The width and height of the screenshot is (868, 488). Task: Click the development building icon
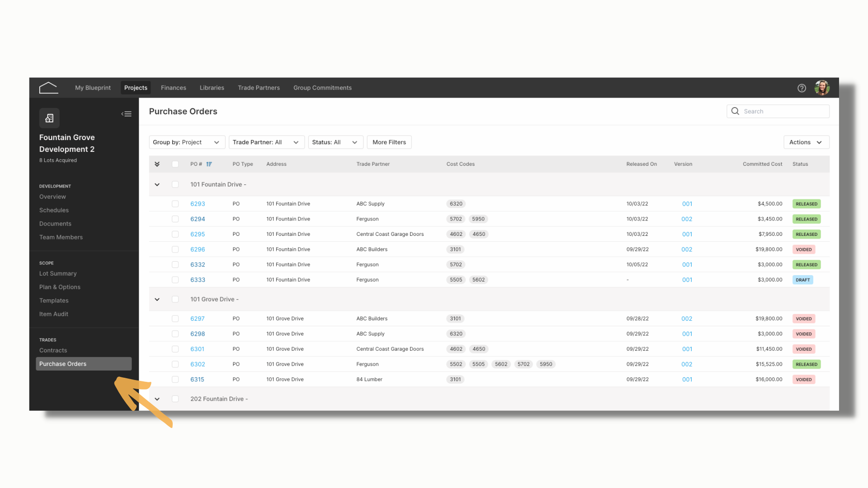(x=49, y=118)
